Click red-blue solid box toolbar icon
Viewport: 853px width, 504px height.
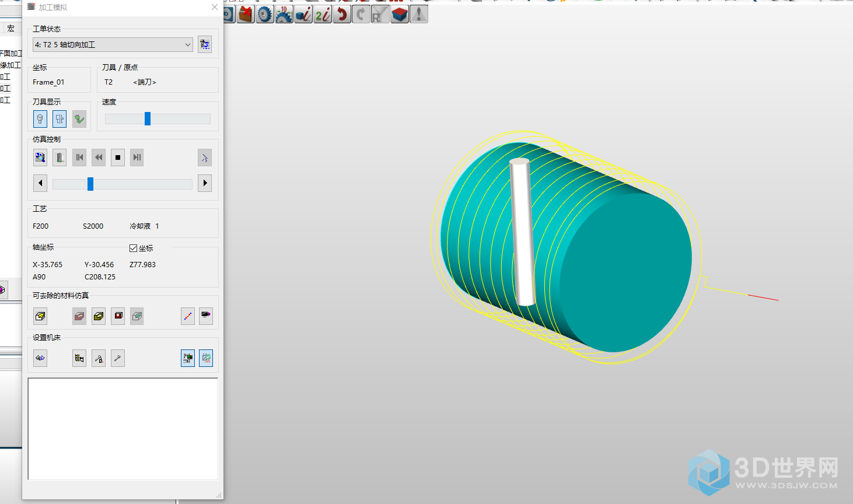(400, 15)
